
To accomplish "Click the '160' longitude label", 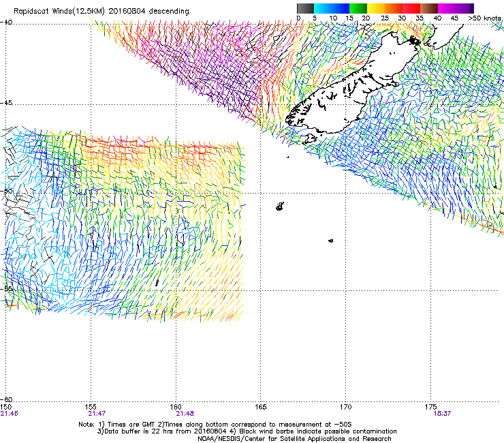I will coord(176,408).
